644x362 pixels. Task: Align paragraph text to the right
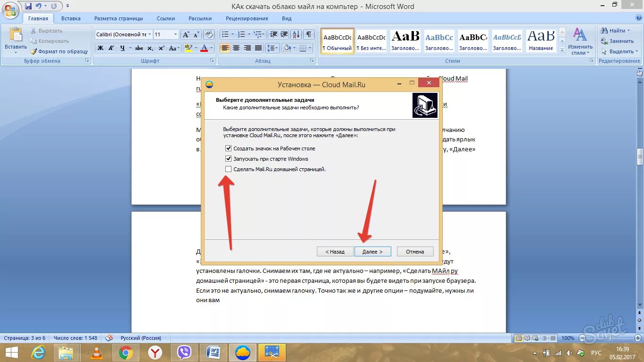(247, 48)
